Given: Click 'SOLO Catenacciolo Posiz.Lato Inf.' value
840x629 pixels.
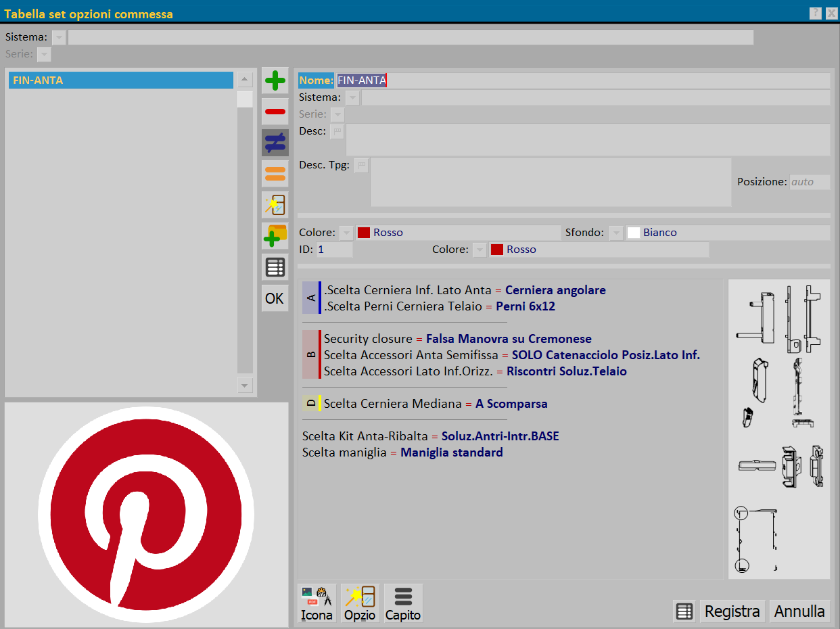Looking at the screenshot, I should tap(605, 355).
